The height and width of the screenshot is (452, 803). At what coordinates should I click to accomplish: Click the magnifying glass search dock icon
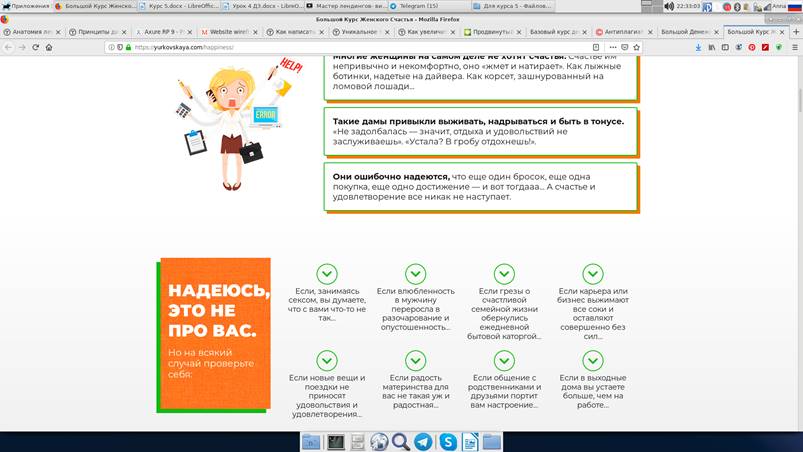[401, 441]
